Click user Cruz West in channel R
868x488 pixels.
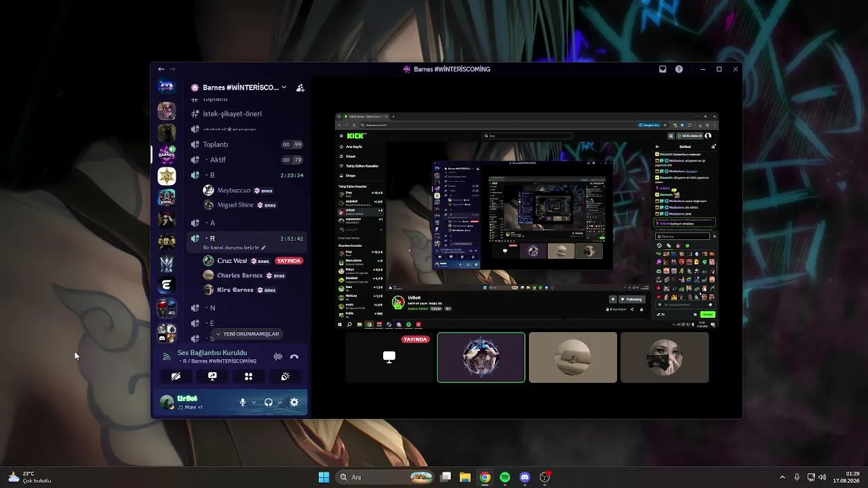tap(232, 261)
